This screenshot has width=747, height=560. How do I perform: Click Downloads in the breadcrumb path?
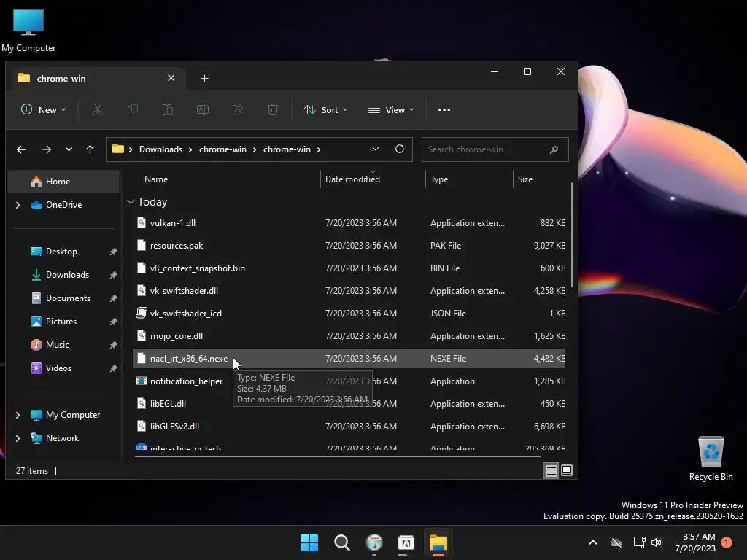click(x=160, y=149)
